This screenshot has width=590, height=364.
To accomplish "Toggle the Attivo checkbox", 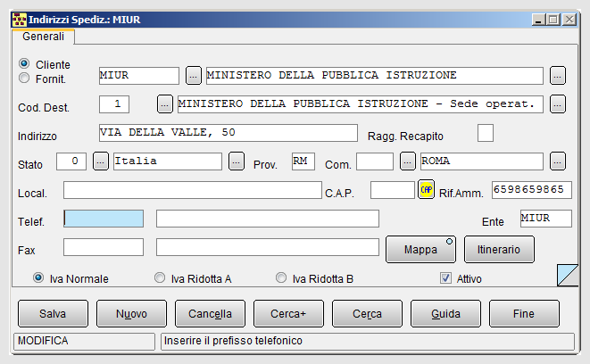I will pyautogui.click(x=445, y=278).
